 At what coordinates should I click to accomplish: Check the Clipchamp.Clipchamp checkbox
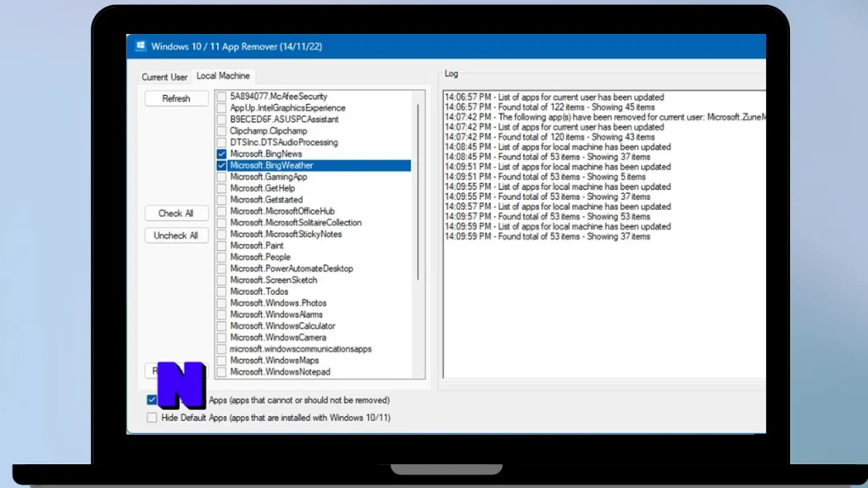[221, 131]
